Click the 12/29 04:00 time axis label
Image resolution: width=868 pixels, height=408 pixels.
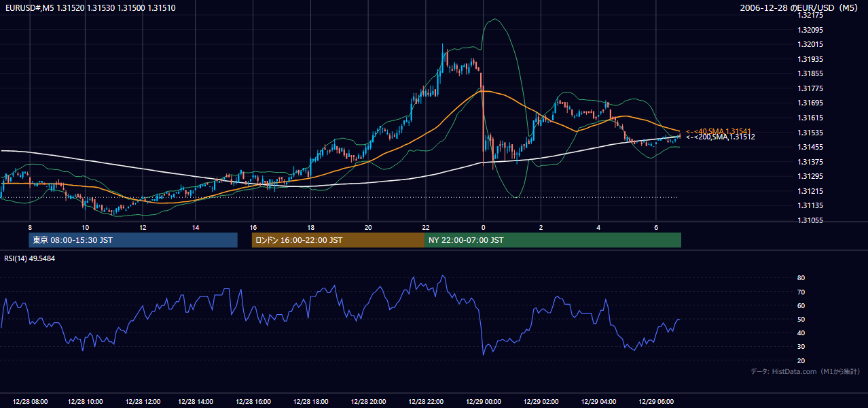[599, 402]
